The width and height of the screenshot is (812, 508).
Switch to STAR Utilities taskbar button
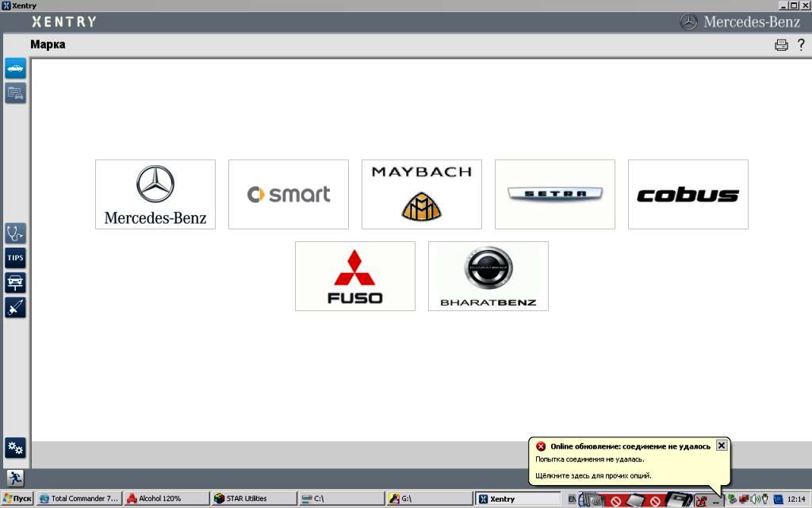click(255, 498)
